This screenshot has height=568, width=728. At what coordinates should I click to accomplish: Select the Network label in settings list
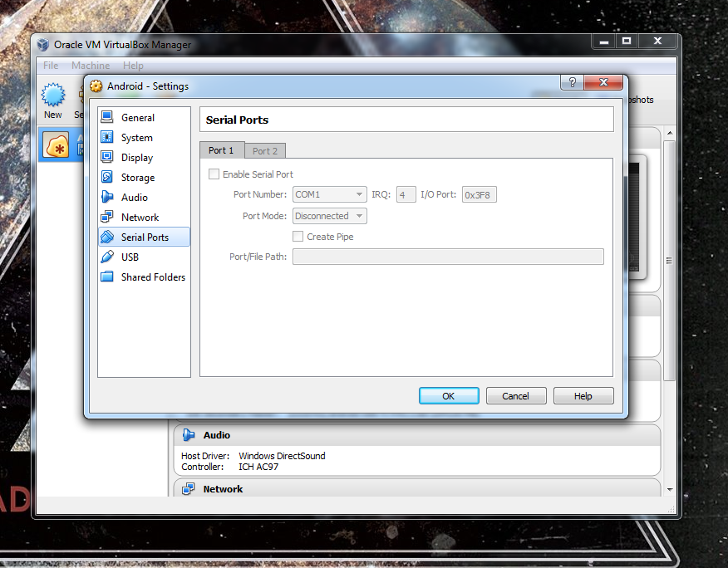click(140, 218)
